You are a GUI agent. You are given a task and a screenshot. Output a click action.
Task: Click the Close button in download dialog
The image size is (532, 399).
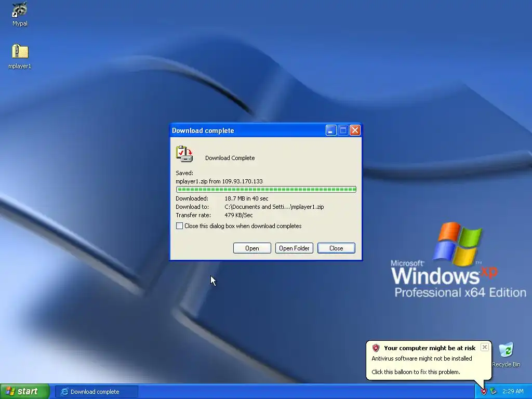(336, 248)
